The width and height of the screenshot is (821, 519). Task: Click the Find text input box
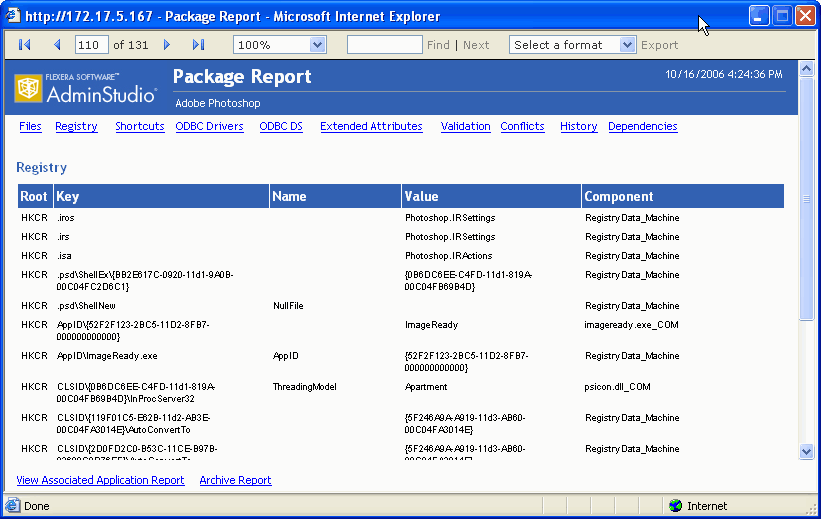pos(384,45)
